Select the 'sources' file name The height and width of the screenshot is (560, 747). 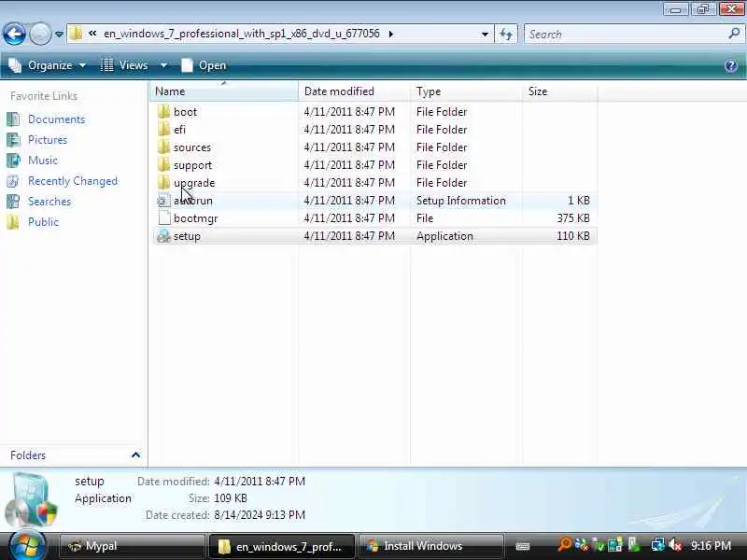point(192,147)
